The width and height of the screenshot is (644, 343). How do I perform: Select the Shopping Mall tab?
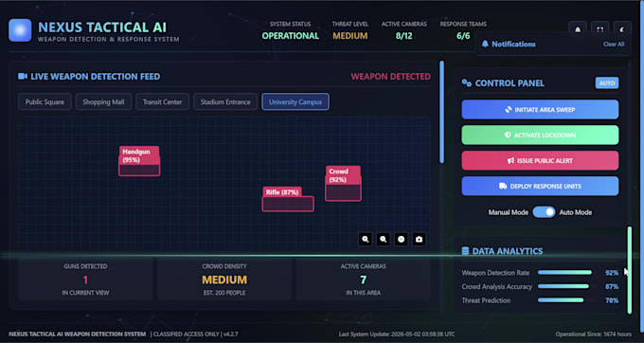tap(103, 102)
